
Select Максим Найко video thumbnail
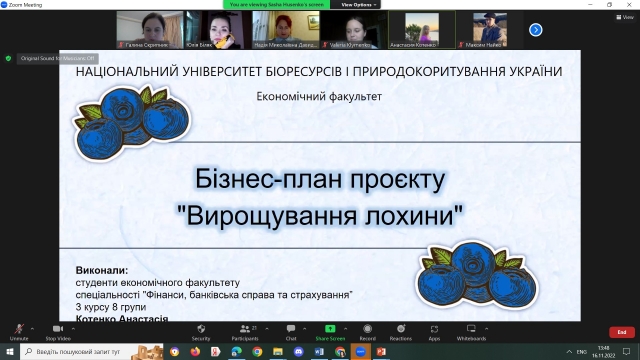point(489,30)
